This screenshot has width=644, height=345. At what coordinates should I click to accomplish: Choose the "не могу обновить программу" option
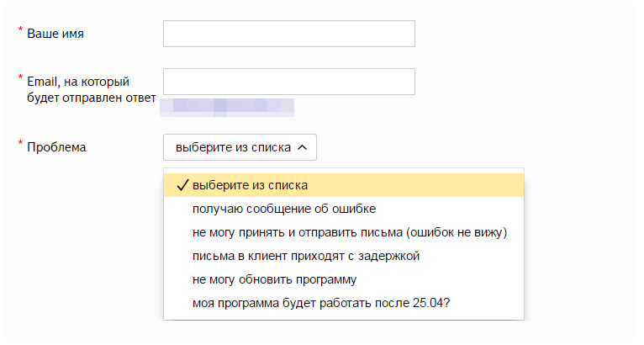click(x=275, y=279)
